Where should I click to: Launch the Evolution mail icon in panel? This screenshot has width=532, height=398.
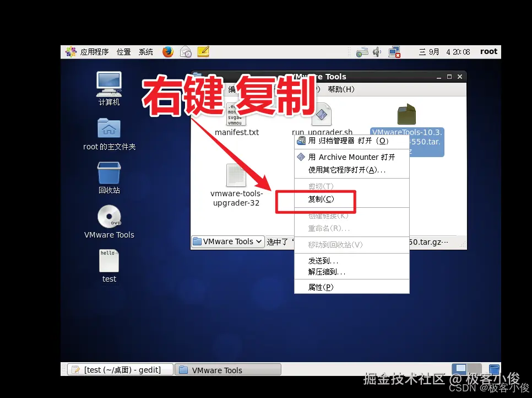coord(186,52)
